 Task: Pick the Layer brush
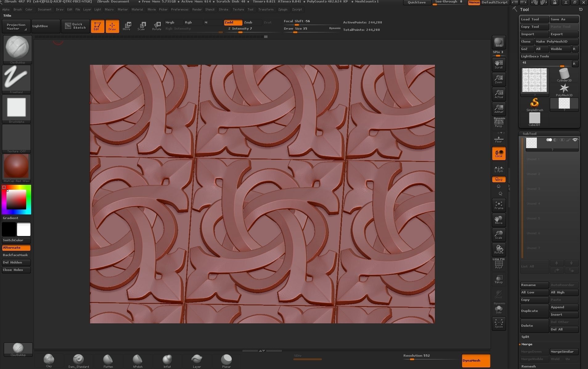(197, 361)
